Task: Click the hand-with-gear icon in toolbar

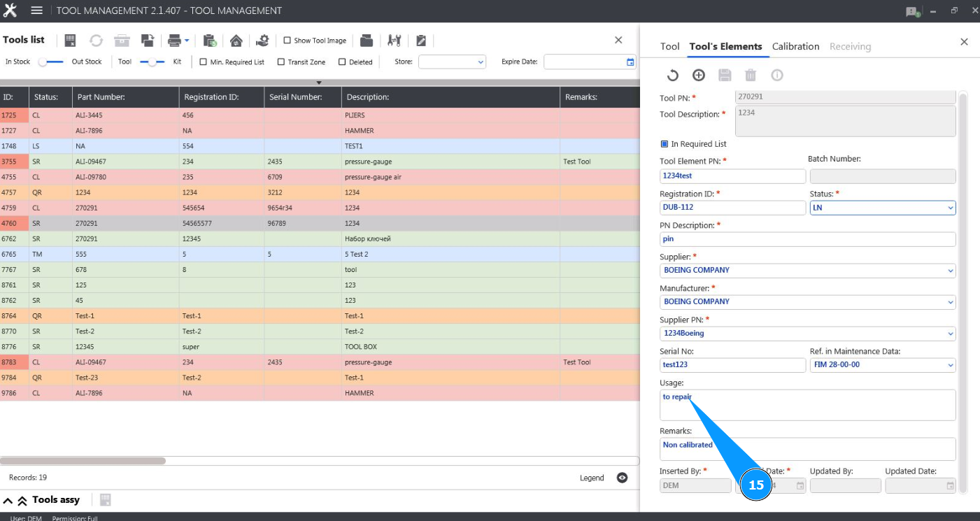Action: click(262, 41)
